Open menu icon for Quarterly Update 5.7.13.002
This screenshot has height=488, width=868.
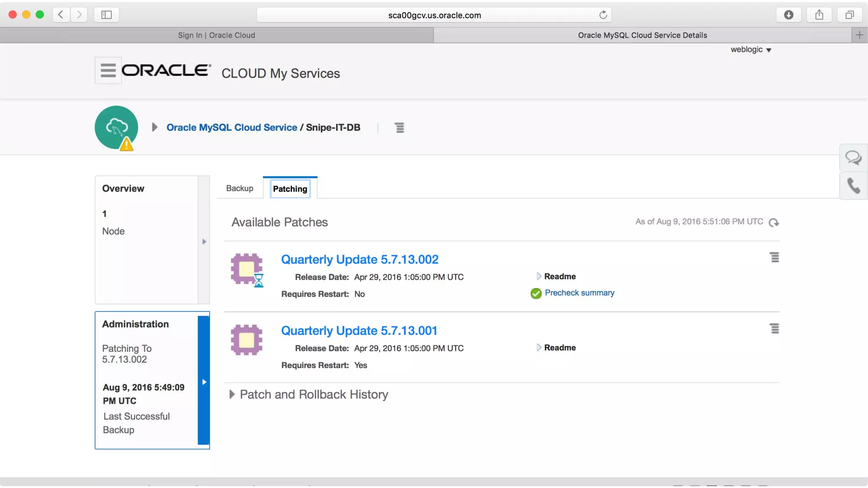click(x=774, y=258)
